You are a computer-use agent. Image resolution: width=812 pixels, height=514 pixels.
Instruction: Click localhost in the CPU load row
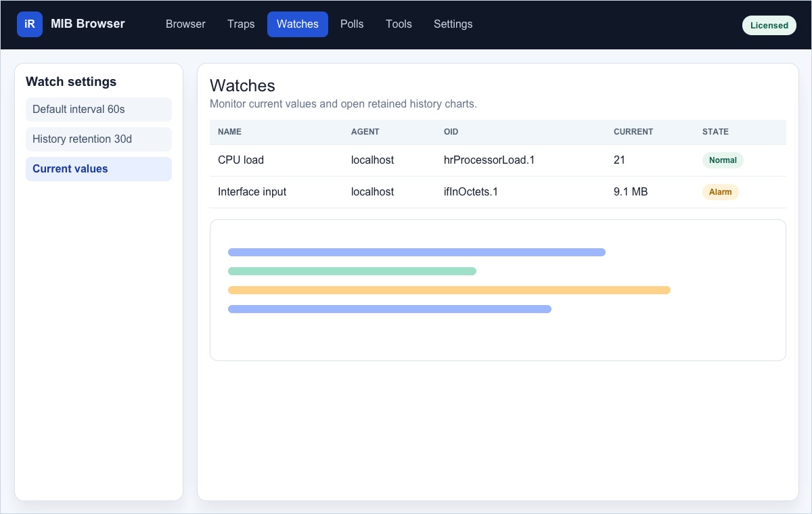click(x=372, y=160)
